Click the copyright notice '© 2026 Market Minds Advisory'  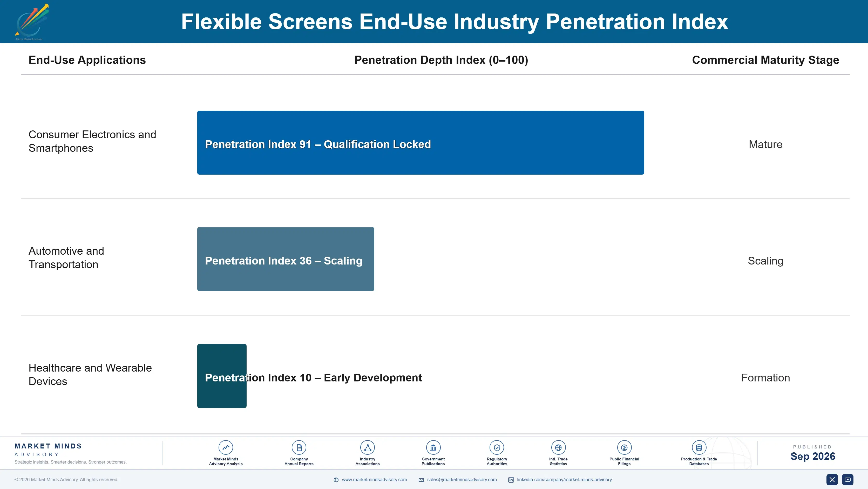pos(66,480)
